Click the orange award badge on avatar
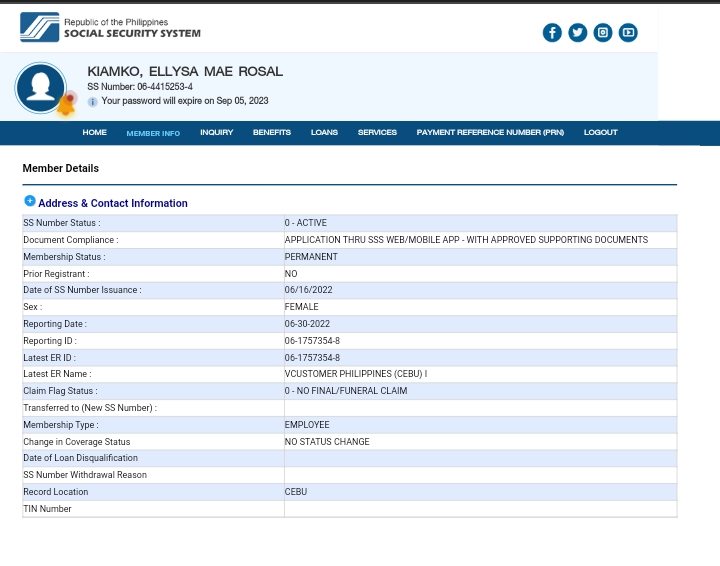 coord(67,103)
